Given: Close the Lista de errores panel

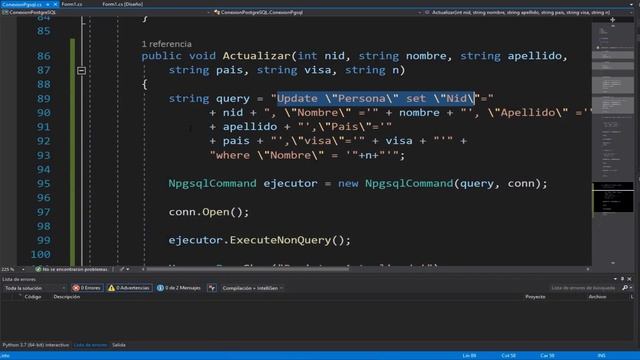Looking at the screenshot, I should coord(629,279).
